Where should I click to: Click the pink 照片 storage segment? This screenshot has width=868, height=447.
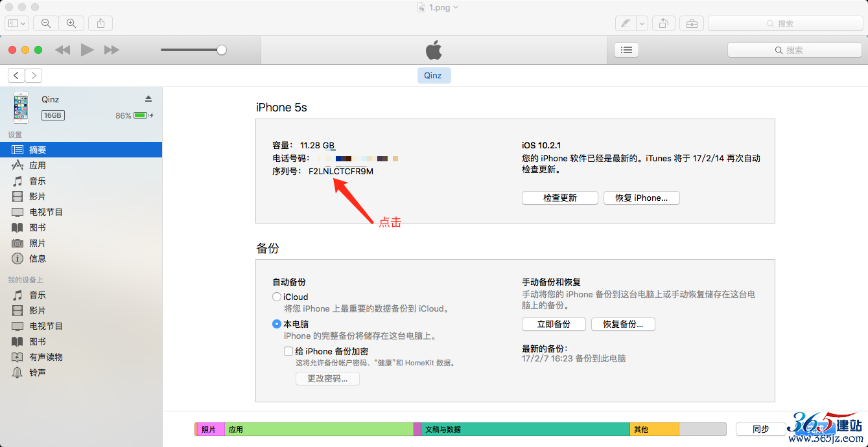(x=211, y=429)
